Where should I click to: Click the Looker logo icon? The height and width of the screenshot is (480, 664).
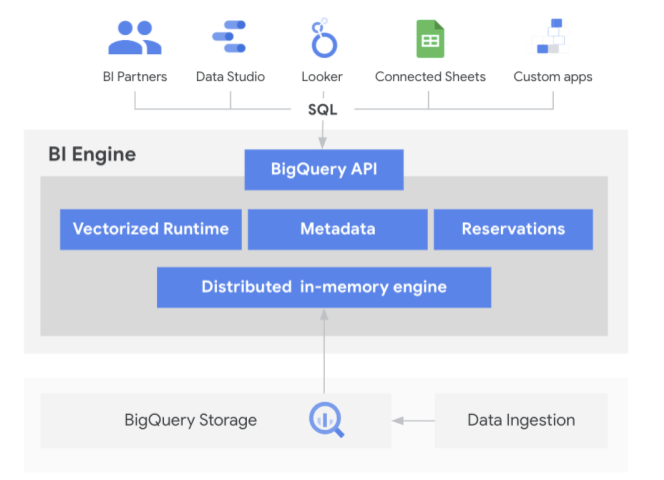pos(324,38)
